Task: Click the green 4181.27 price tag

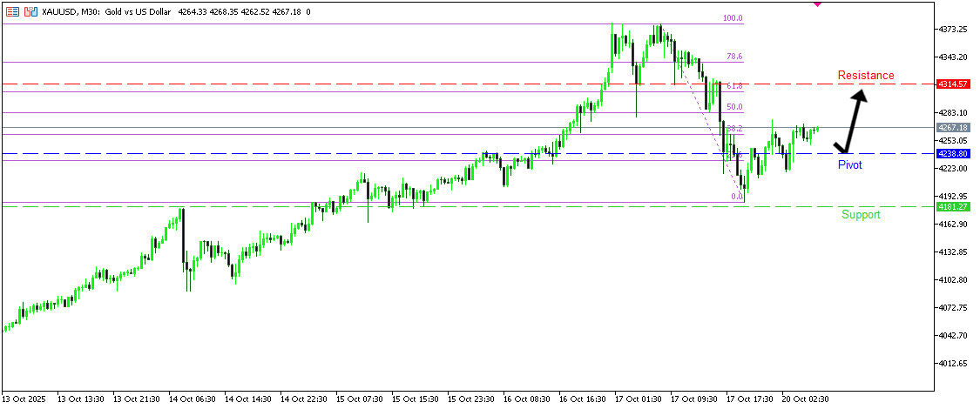Action: coord(953,207)
